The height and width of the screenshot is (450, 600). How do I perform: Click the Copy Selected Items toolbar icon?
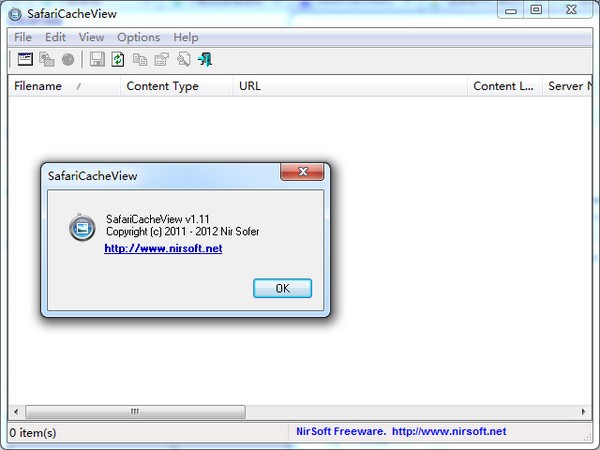click(140, 60)
